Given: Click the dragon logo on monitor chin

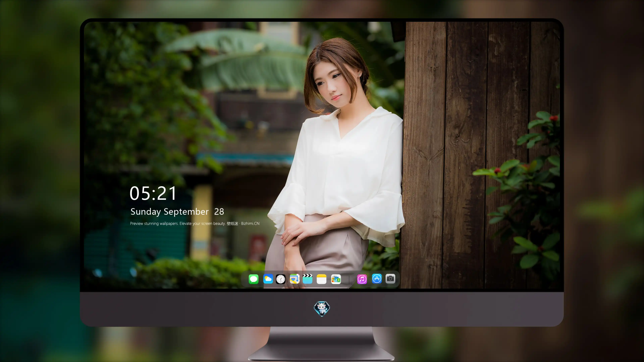Looking at the screenshot, I should (x=322, y=309).
